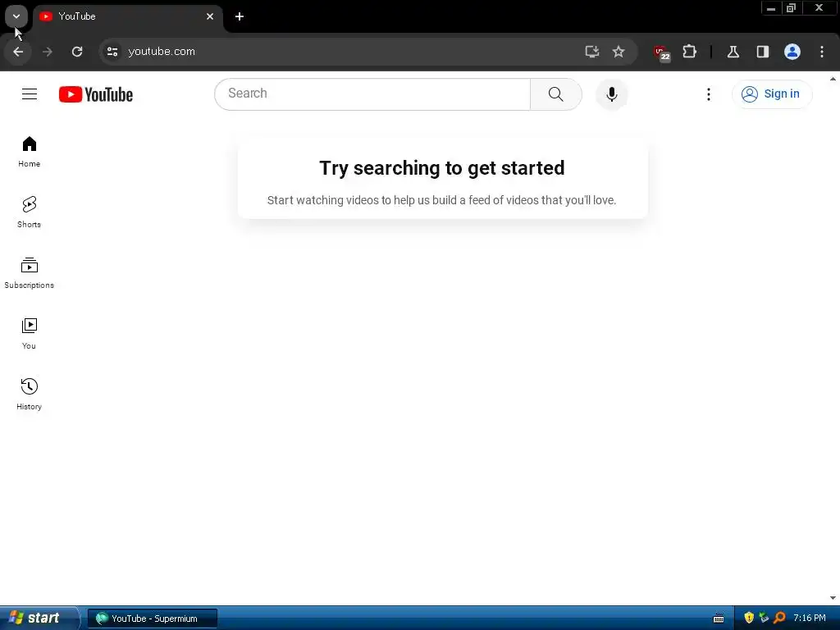840x630 pixels.
Task: Open You section in the sidebar
Action: click(30, 333)
